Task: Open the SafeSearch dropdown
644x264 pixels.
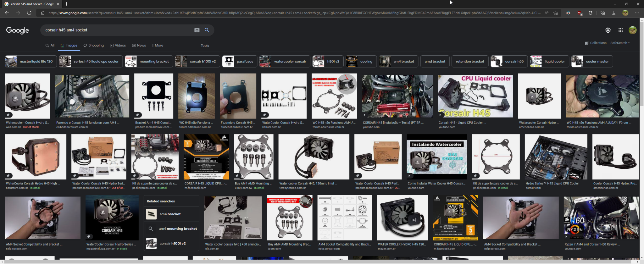Action: (x=620, y=43)
